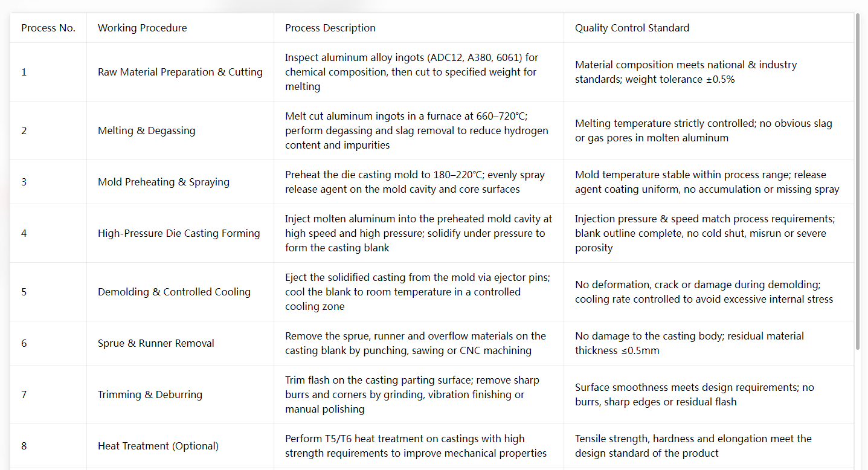Click the vertical scrollbar thumb

point(858,181)
